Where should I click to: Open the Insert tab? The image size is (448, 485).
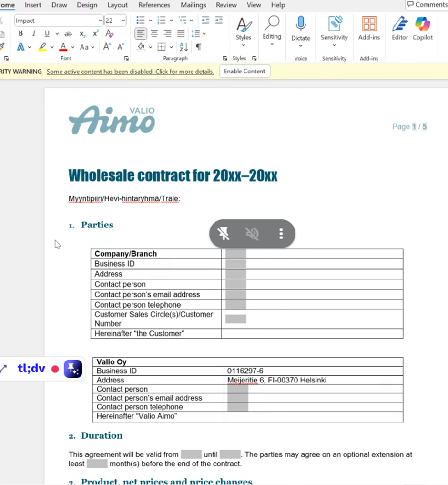coord(32,5)
